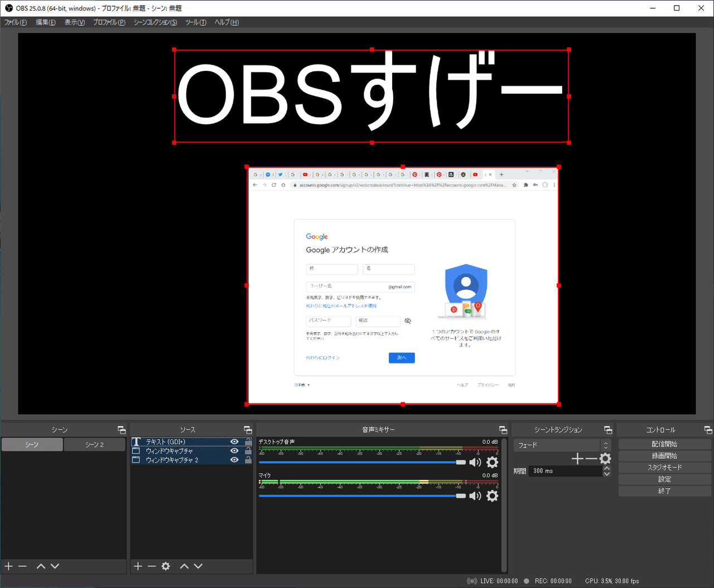Remove transition with the minus icon
This screenshot has width=714, height=588.
pyautogui.click(x=591, y=459)
